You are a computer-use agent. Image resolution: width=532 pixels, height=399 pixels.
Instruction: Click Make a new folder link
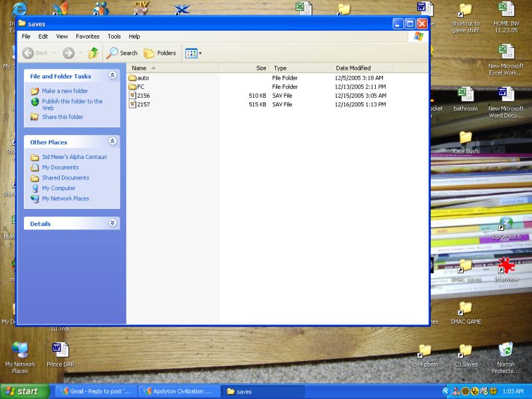click(65, 91)
